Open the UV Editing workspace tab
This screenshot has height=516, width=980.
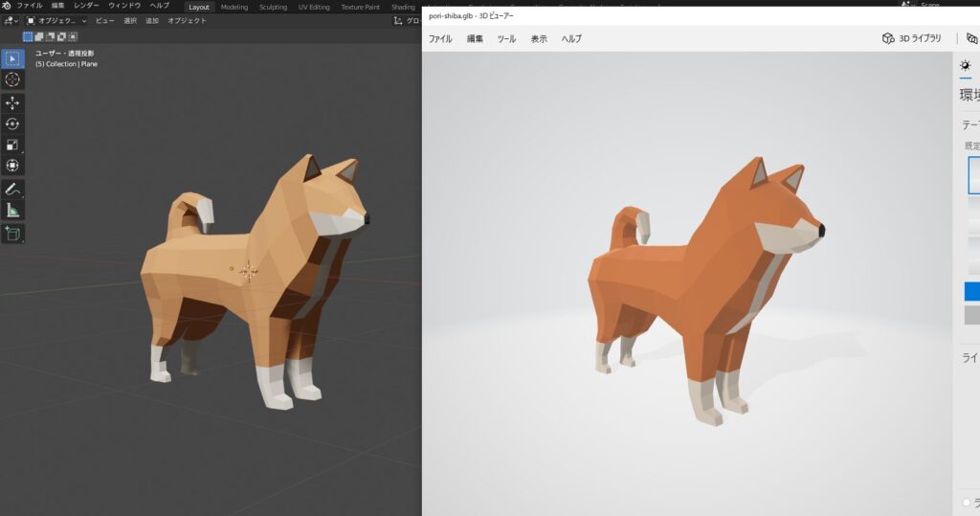pyautogui.click(x=313, y=7)
